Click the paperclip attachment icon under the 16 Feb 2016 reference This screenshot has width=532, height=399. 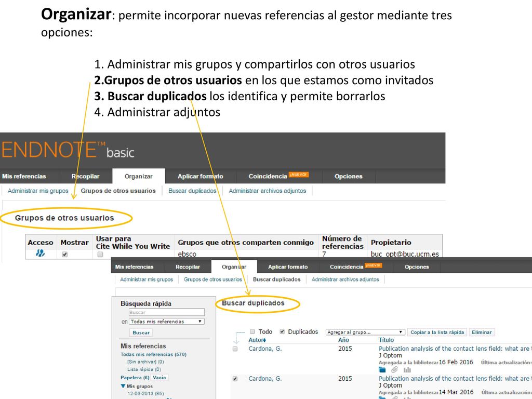(394, 370)
